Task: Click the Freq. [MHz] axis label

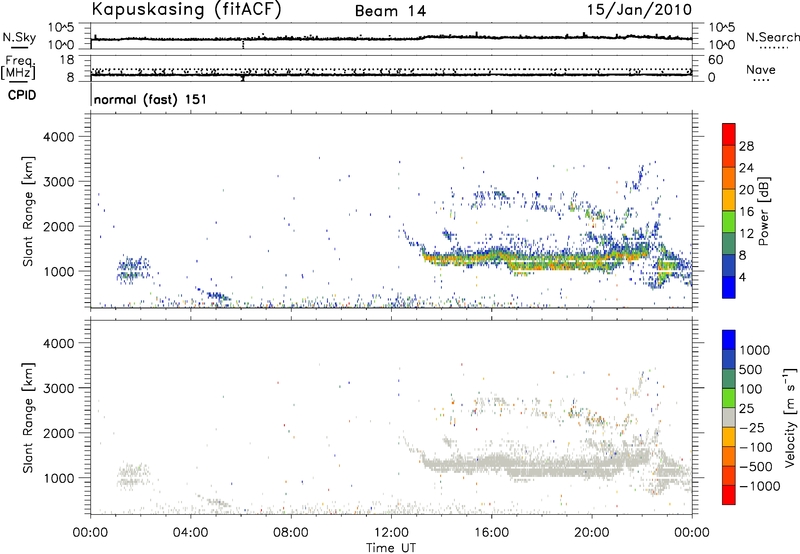Action: click(19, 68)
